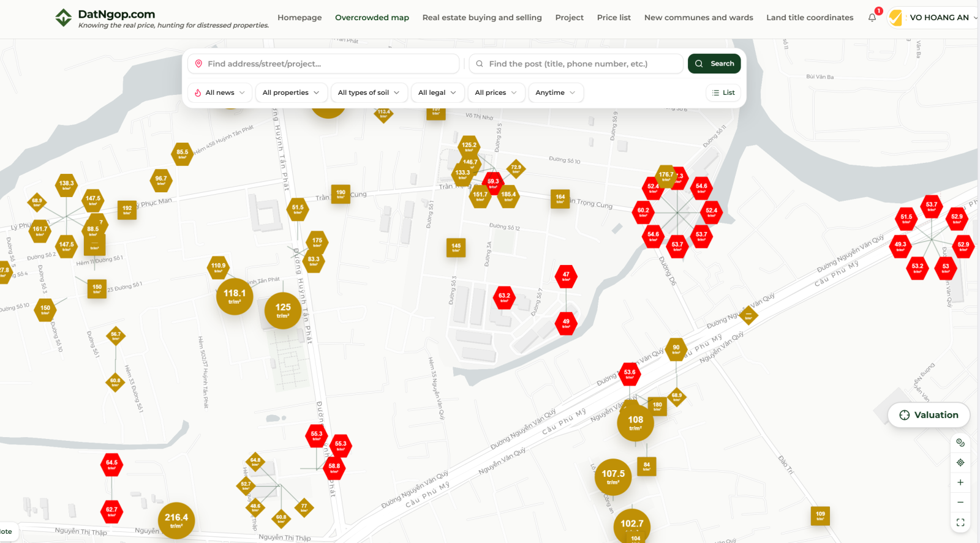Select the 192 square price marker
The height and width of the screenshot is (543, 980).
click(x=127, y=209)
